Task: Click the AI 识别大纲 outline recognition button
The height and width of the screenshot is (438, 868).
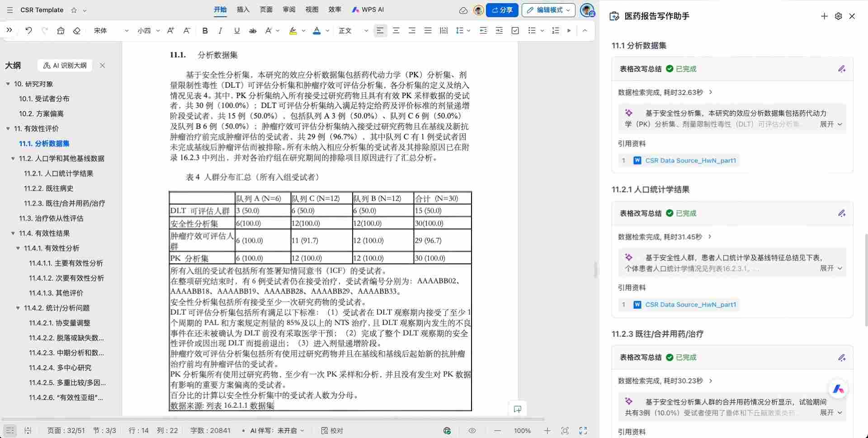Action: coord(65,65)
